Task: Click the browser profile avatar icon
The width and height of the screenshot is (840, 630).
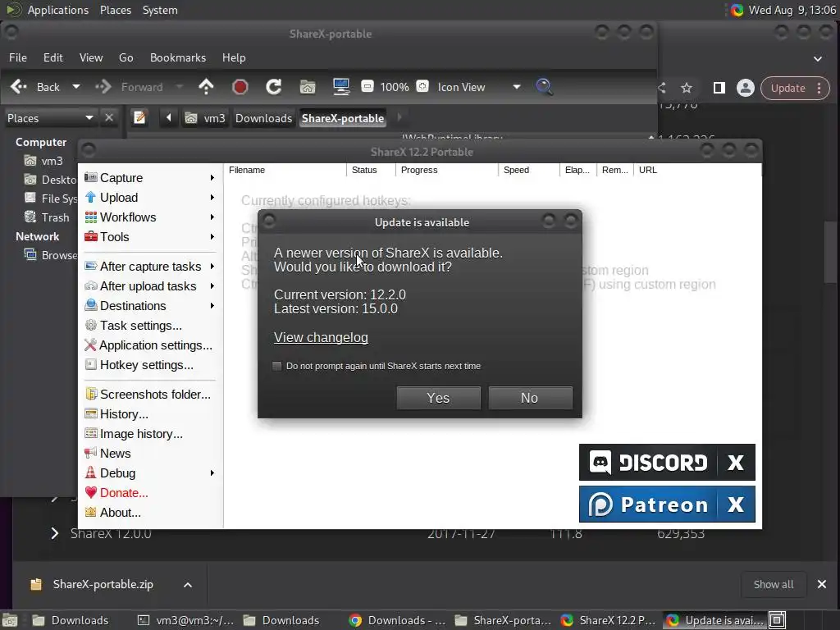Action: click(745, 88)
